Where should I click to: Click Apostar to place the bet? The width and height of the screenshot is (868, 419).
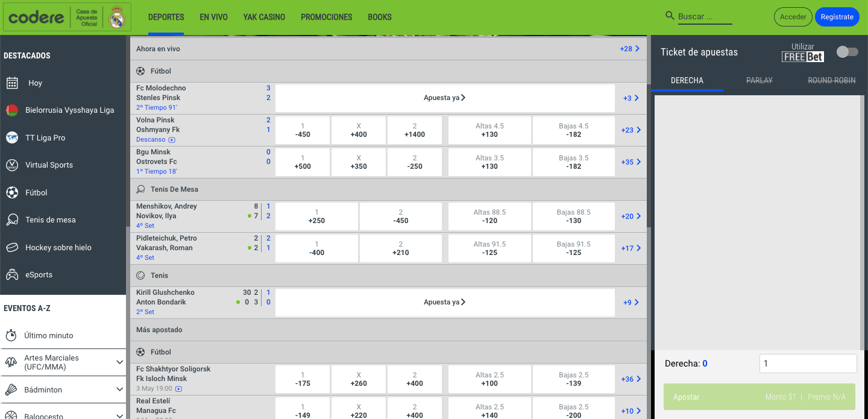click(759, 397)
